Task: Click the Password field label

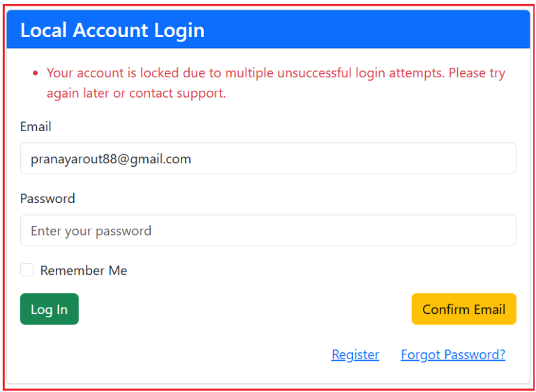Action: point(47,198)
